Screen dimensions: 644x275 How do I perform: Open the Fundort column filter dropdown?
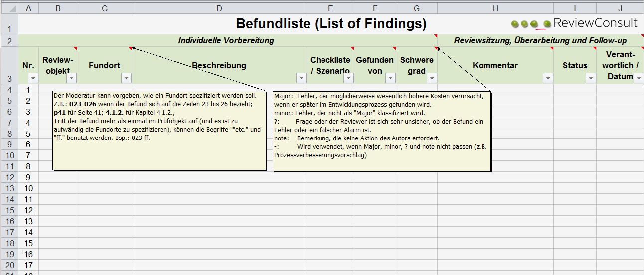click(x=126, y=78)
